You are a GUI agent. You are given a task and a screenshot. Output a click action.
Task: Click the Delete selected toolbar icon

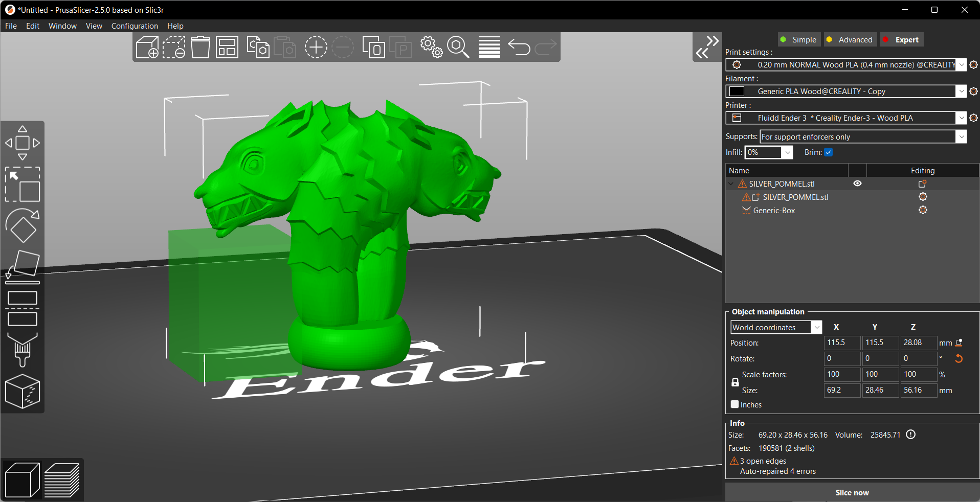tap(174, 47)
